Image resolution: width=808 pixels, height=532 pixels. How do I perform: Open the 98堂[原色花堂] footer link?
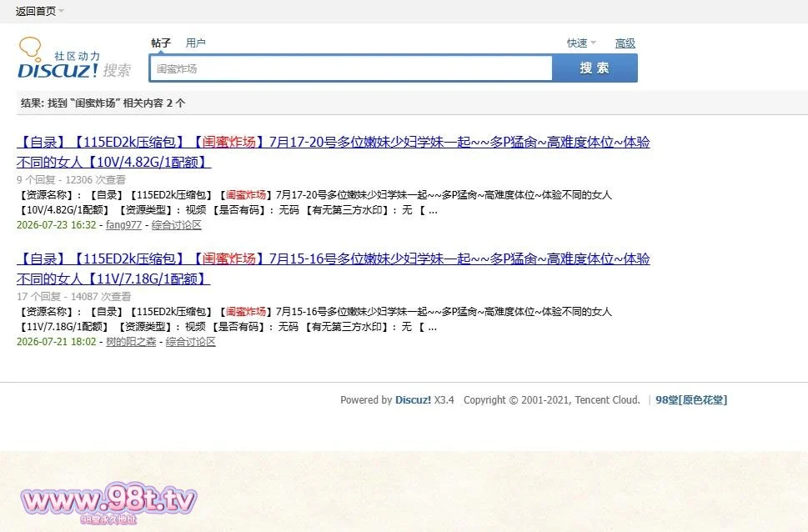[691, 400]
